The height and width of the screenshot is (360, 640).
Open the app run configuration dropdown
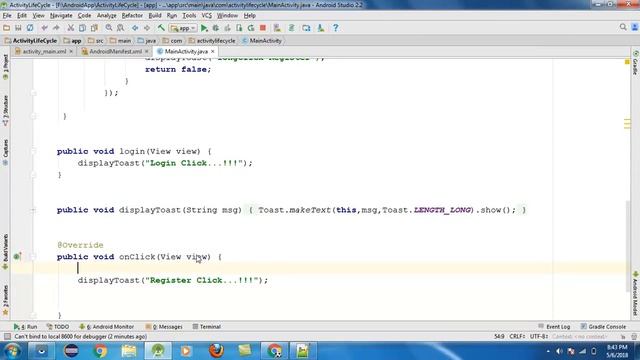tap(183, 28)
